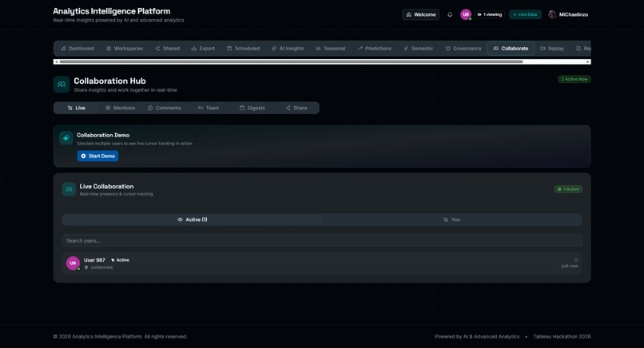
Task: Click the 1 viewing indicator
Action: tap(490, 14)
